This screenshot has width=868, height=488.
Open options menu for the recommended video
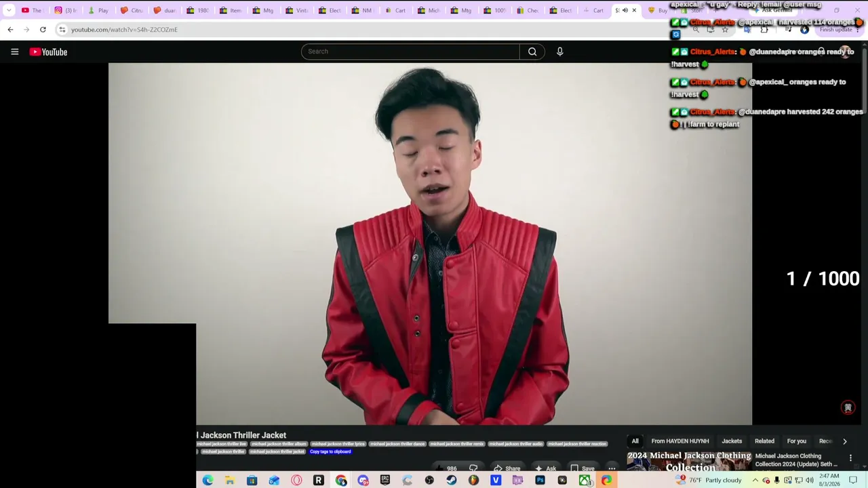(850, 458)
